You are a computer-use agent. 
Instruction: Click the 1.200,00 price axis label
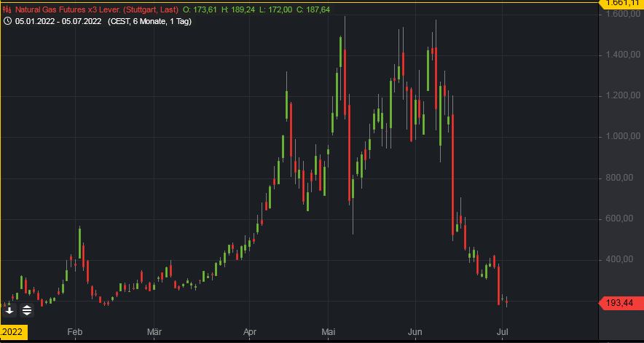point(624,95)
